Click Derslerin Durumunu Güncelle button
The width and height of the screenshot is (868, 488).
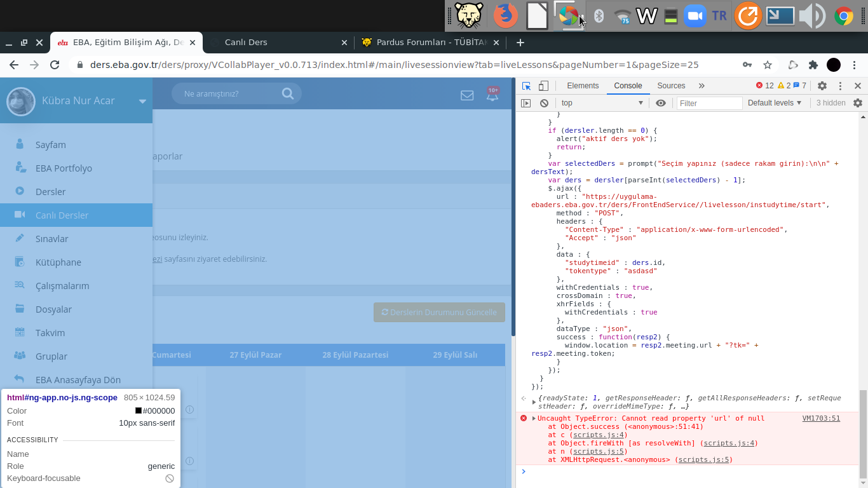tap(439, 312)
